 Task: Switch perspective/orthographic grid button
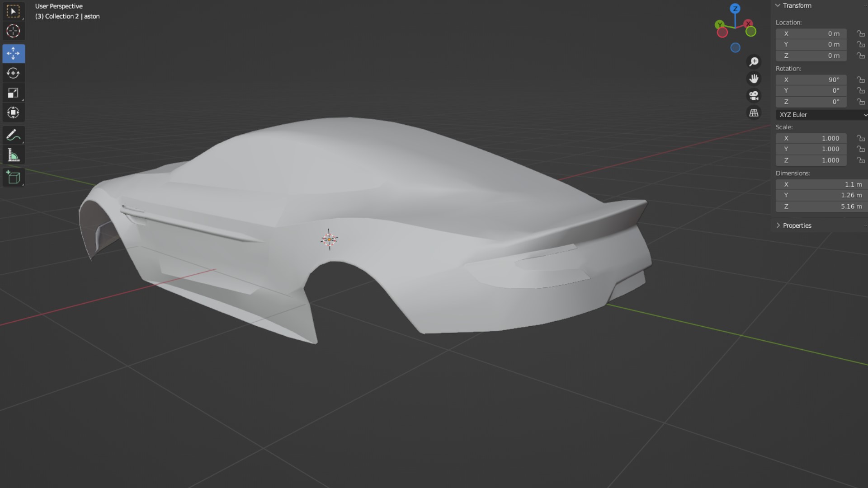coord(754,113)
